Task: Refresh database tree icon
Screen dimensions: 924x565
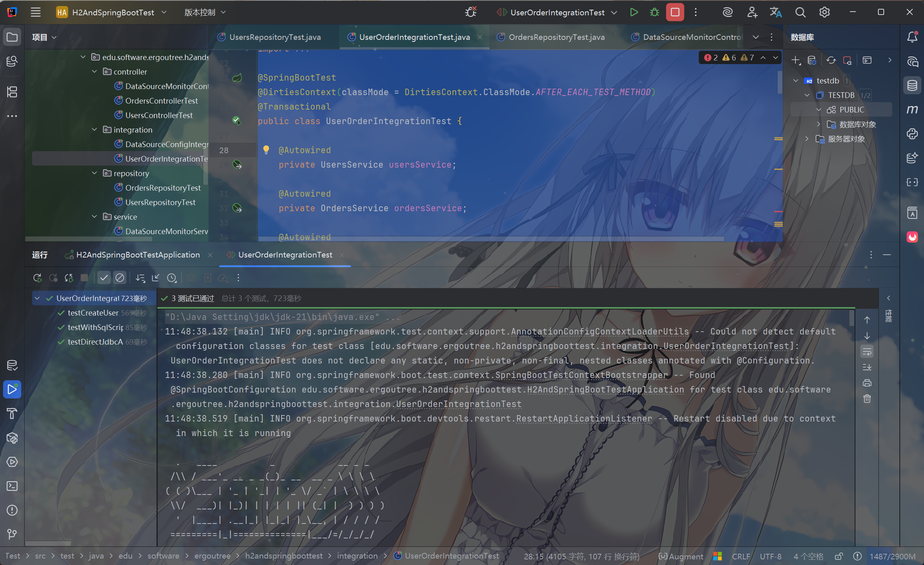Action: [831, 60]
